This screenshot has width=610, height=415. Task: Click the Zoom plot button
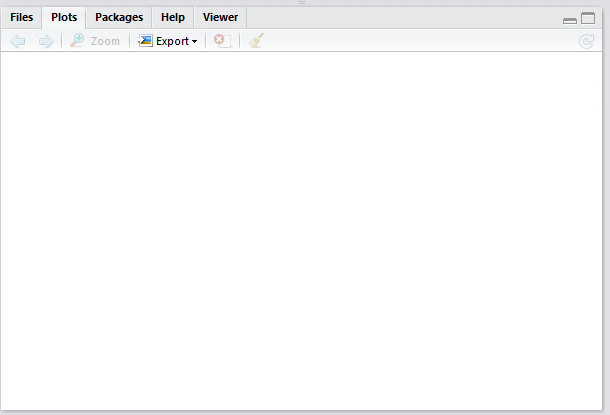pos(95,41)
